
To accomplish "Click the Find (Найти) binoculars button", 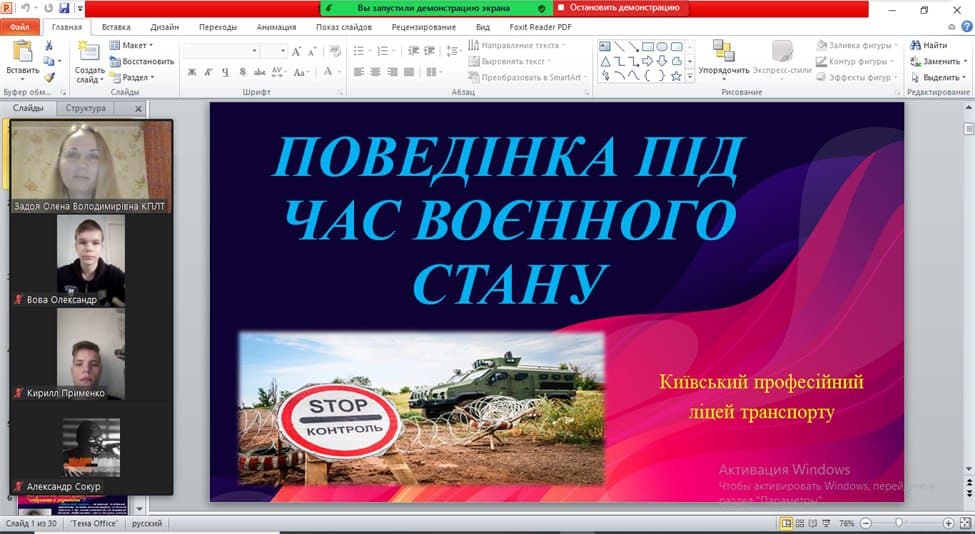I will pyautogui.click(x=928, y=45).
